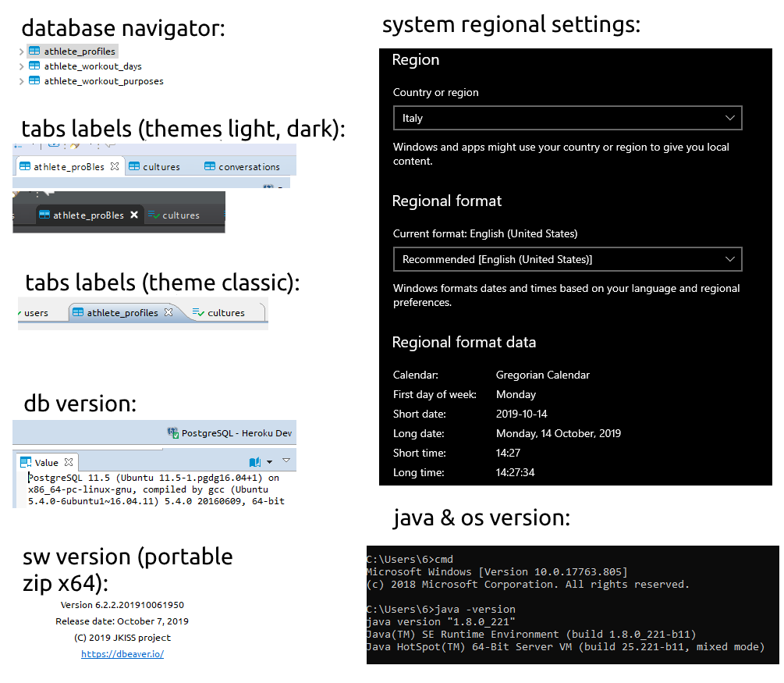The width and height of the screenshot is (784, 683).
Task: Click the book content viewer icon in Value panel
Action: click(x=255, y=462)
